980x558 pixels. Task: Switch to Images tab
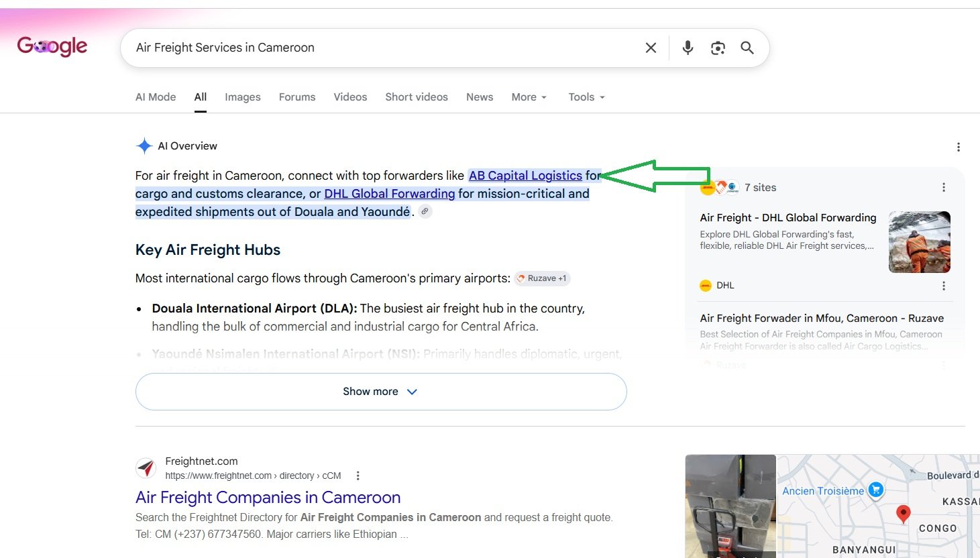pos(243,97)
